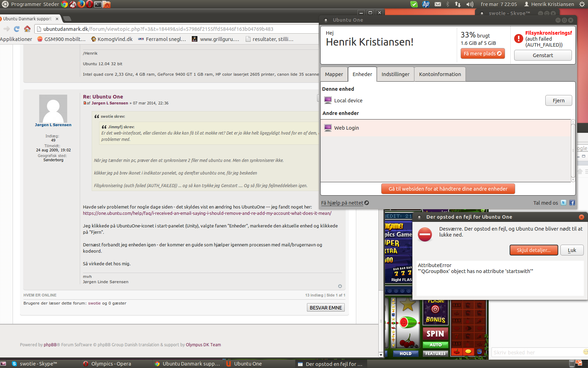Image resolution: width=588 pixels, height=368 pixels.
Task: Close the Ubuntu Danmark support tab
Action: click(x=57, y=19)
